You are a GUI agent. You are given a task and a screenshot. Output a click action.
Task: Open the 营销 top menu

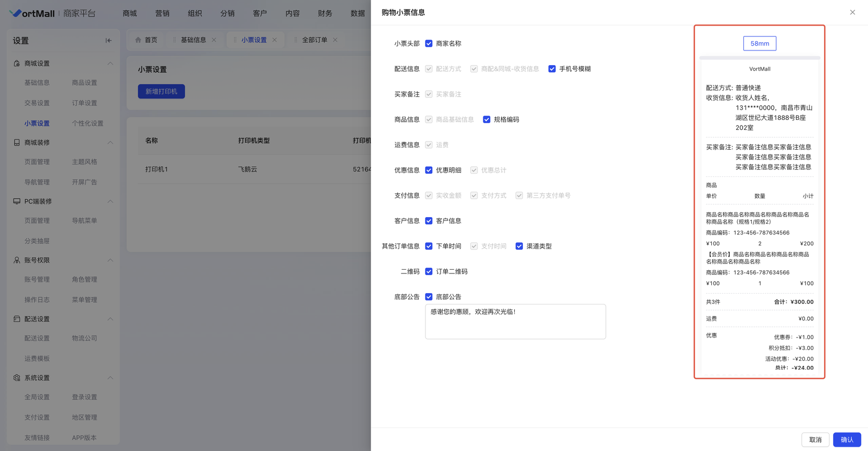coord(162,13)
